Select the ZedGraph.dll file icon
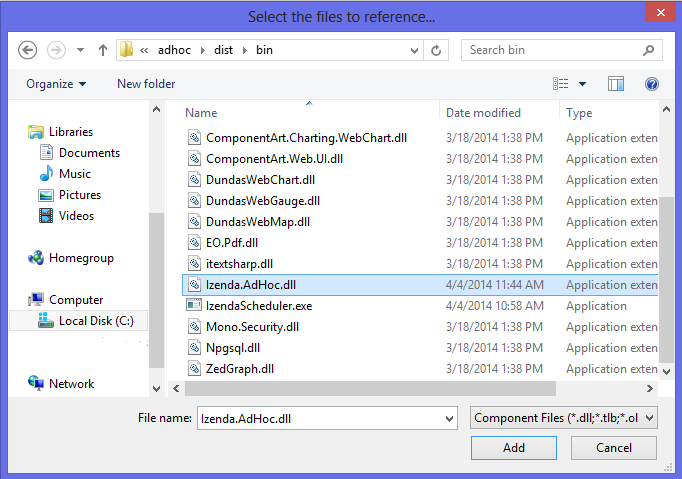The width and height of the screenshot is (682, 479). (x=194, y=368)
